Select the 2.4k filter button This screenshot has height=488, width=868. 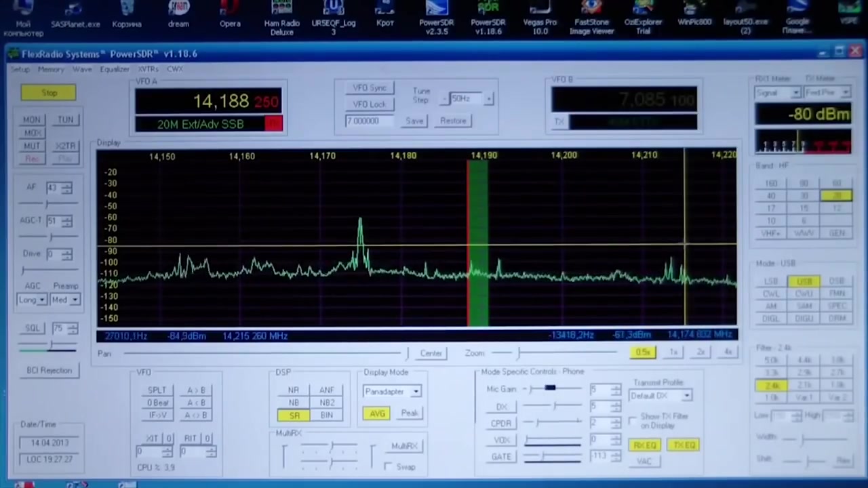pyautogui.click(x=771, y=386)
